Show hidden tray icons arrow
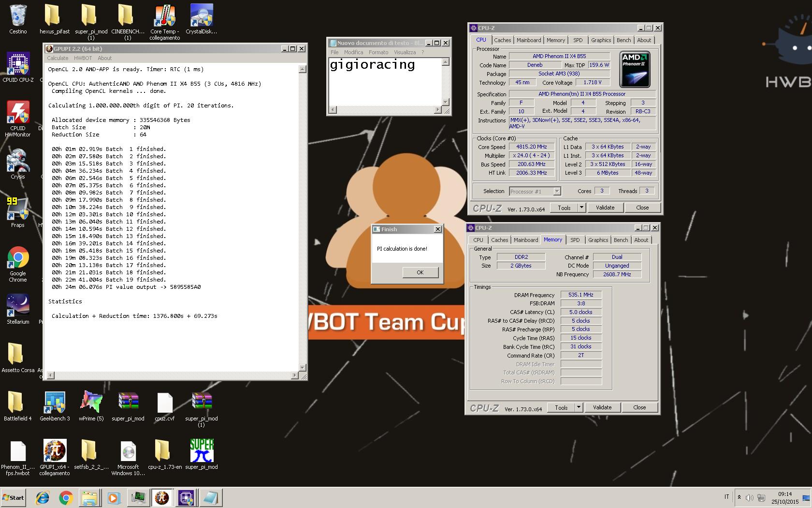Viewport: 812px width, 508px height. 739,497
